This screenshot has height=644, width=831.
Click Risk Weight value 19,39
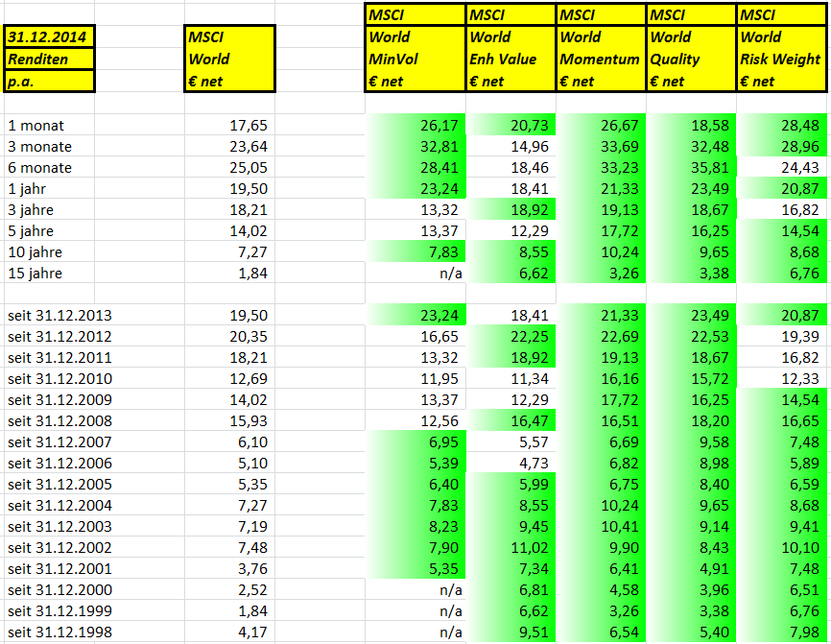(800, 337)
